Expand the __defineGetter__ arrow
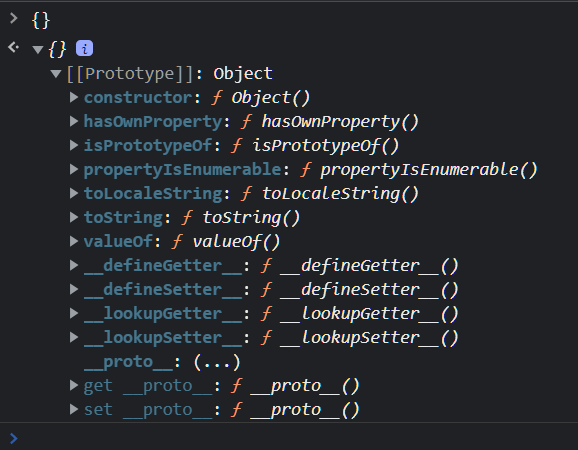This screenshot has width=578, height=450. click(x=74, y=265)
